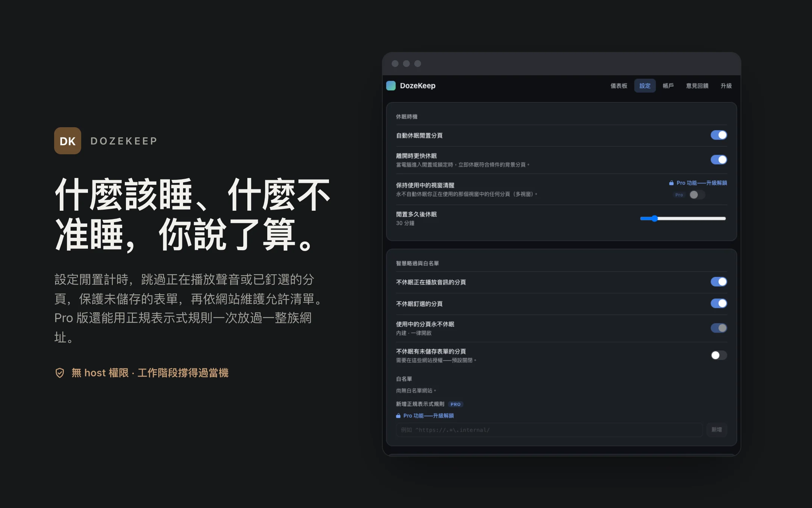Switch to the 帳戶 tab

(668, 86)
